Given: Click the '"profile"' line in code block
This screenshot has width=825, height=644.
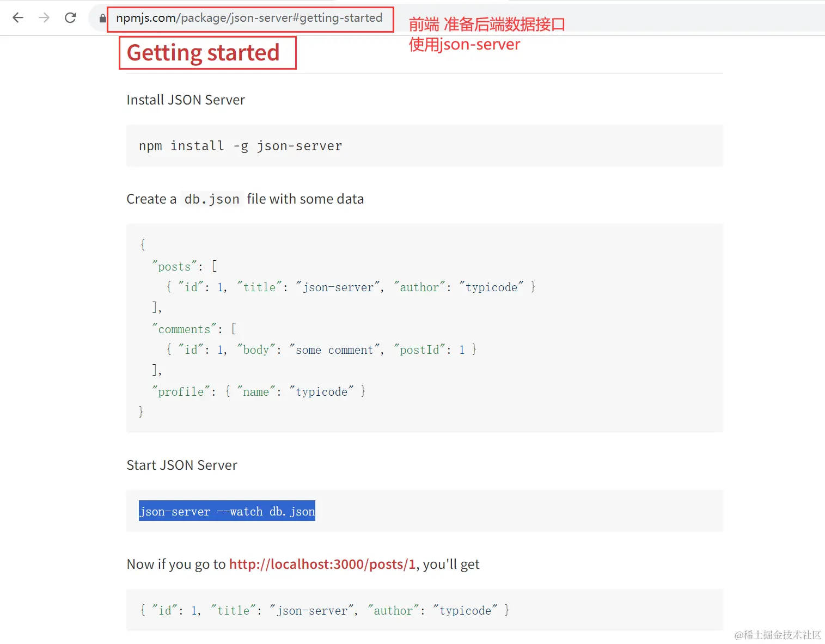Looking at the screenshot, I should click(x=259, y=391).
